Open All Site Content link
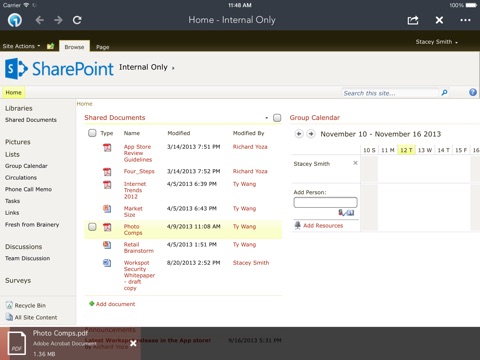Image resolution: width=480 pixels, height=360 pixels. (36, 317)
